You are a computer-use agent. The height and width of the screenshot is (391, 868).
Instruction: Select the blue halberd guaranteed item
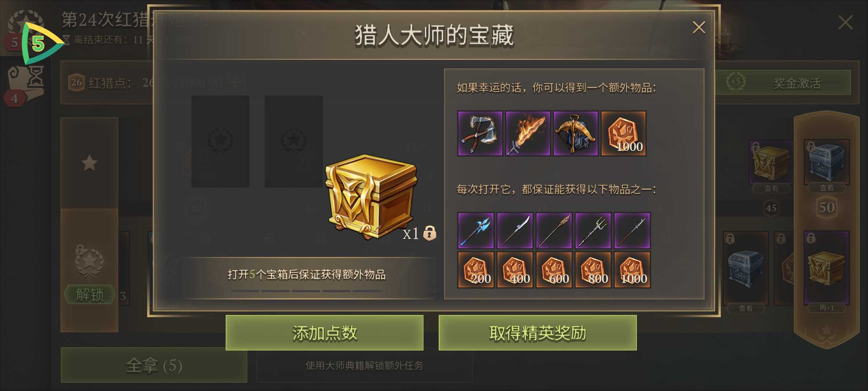(476, 231)
